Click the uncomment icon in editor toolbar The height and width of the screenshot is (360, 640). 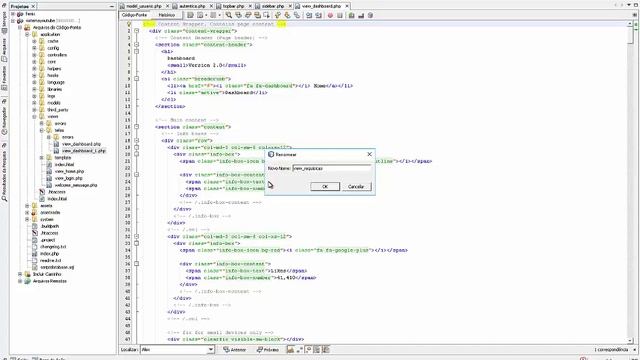click(x=361, y=15)
